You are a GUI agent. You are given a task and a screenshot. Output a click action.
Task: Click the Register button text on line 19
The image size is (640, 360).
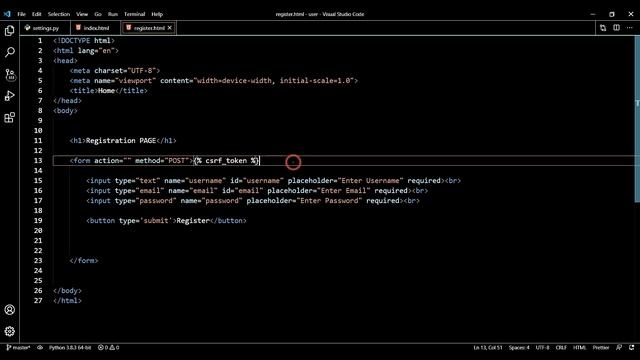(193, 220)
